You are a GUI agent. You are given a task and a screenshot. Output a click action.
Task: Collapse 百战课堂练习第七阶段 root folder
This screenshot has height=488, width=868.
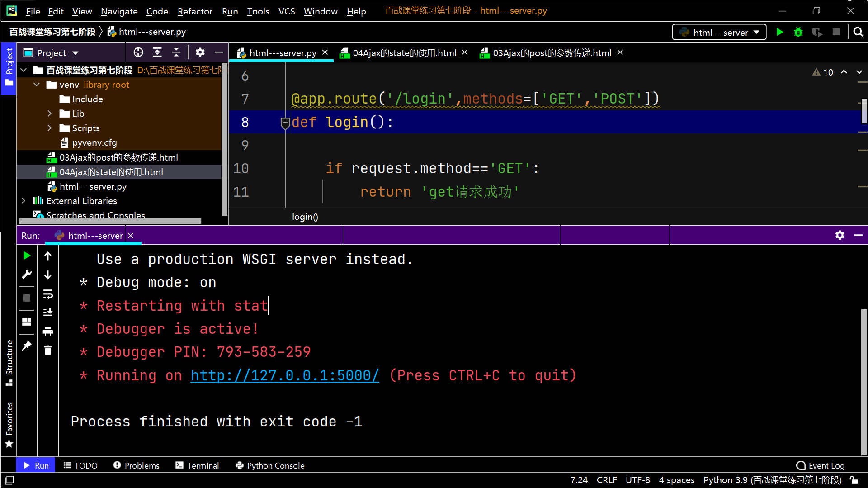coord(24,70)
